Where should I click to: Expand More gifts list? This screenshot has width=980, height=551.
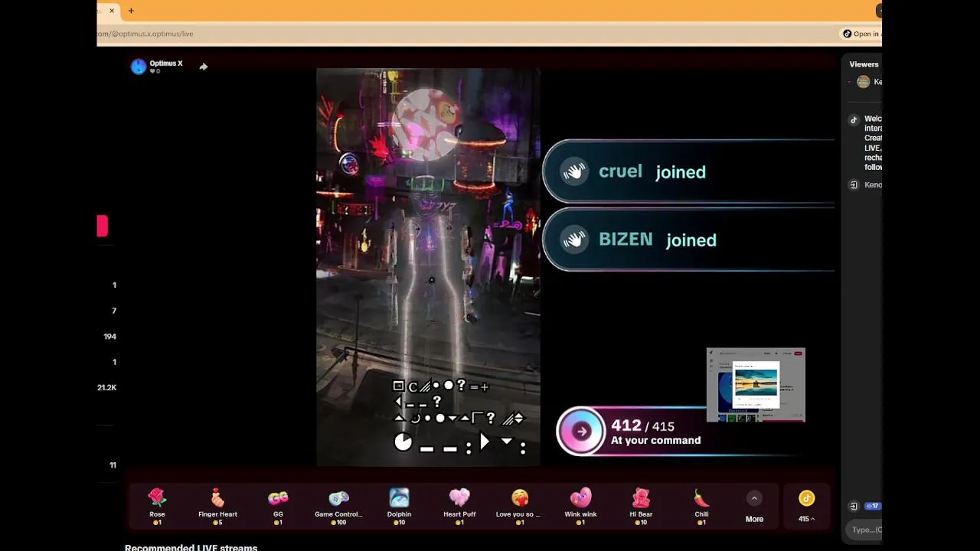coord(754,507)
